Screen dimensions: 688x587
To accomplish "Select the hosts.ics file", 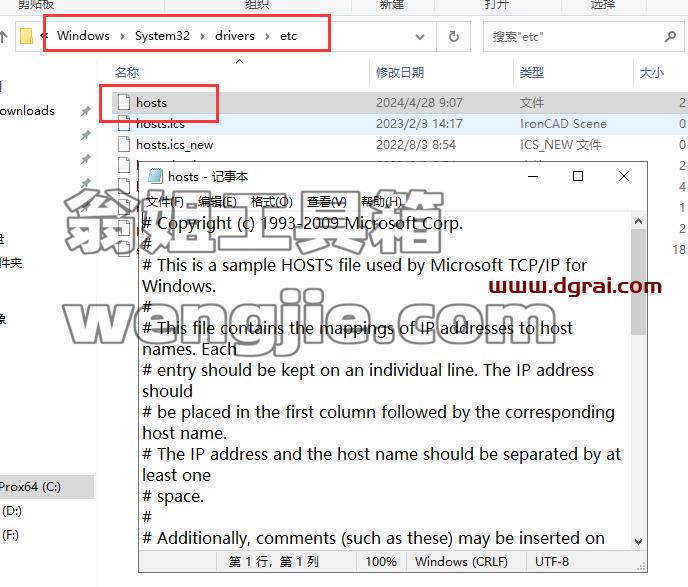I will click(400, 124).
